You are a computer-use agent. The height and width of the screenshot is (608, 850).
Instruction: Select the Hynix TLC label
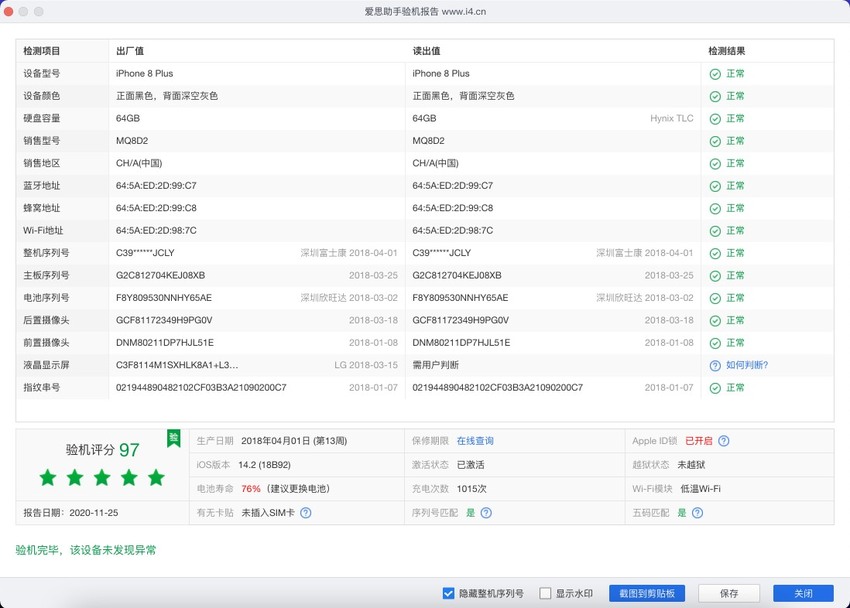pos(672,118)
